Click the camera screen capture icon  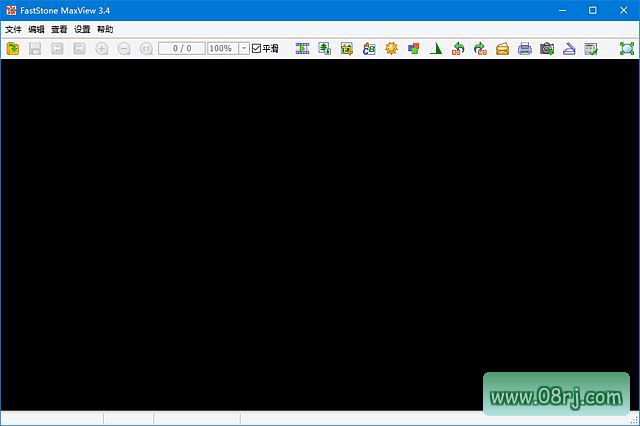click(x=547, y=48)
